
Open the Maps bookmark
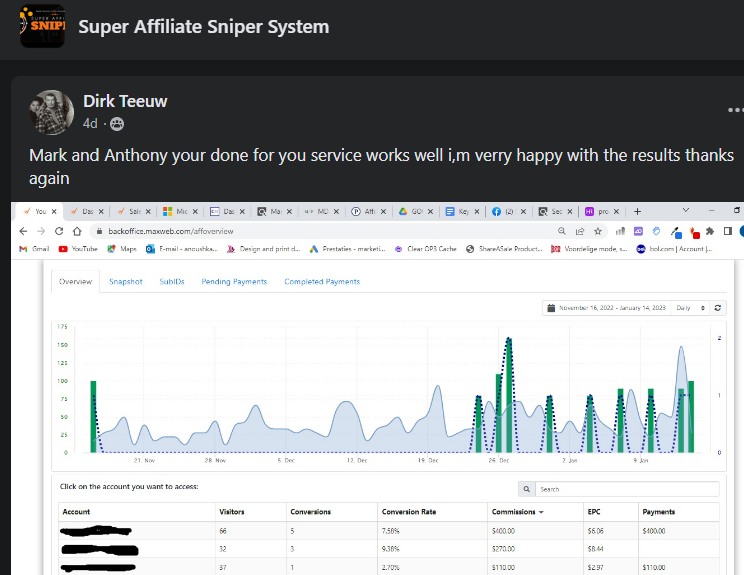point(122,249)
